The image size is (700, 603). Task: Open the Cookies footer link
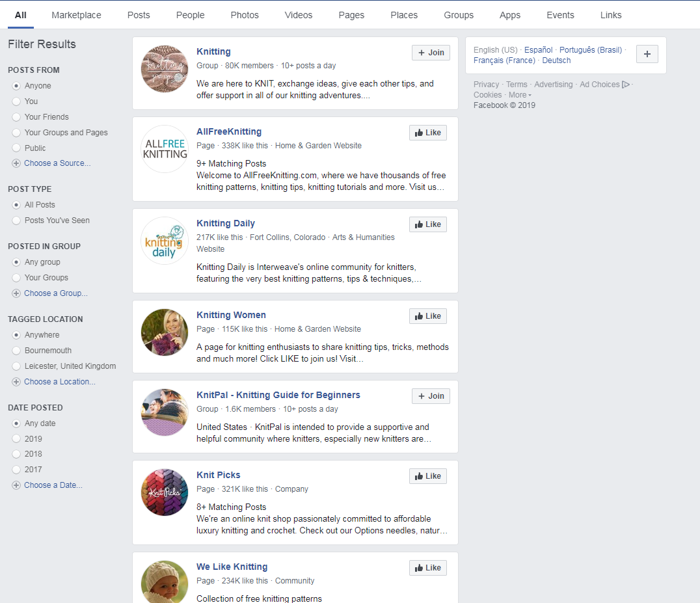point(487,94)
